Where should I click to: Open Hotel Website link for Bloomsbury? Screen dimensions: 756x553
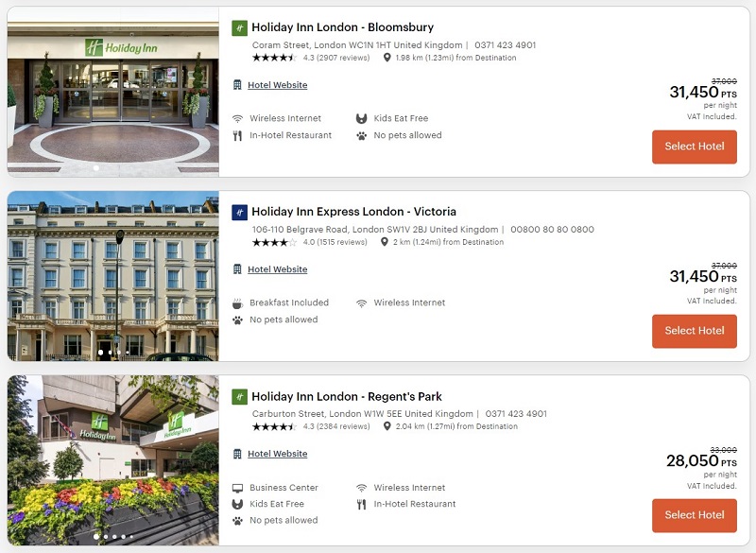[277, 85]
